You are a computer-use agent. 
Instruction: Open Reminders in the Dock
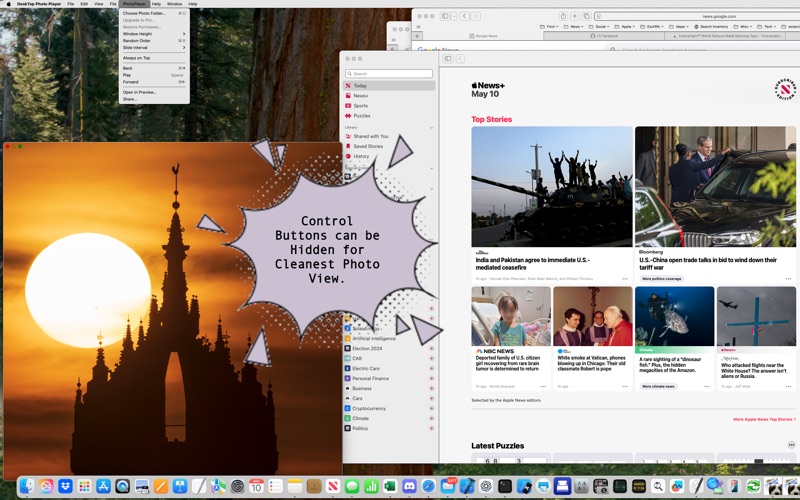click(275, 486)
